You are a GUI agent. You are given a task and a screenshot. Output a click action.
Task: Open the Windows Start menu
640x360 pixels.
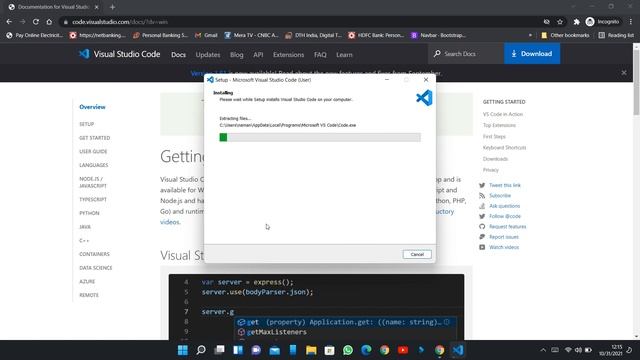click(x=183, y=350)
